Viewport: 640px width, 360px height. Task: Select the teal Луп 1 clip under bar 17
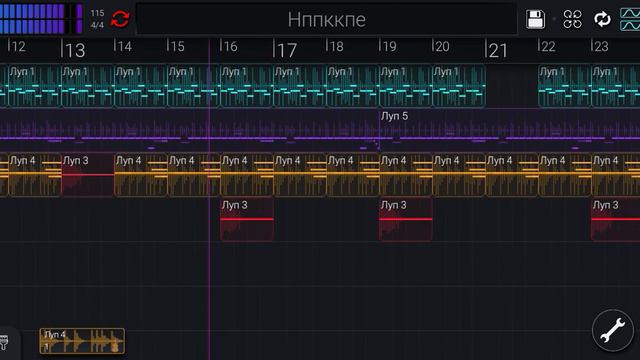[300, 86]
